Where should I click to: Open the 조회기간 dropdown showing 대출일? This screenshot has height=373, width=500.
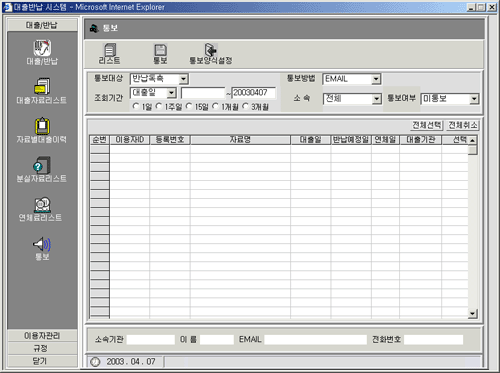click(x=153, y=93)
